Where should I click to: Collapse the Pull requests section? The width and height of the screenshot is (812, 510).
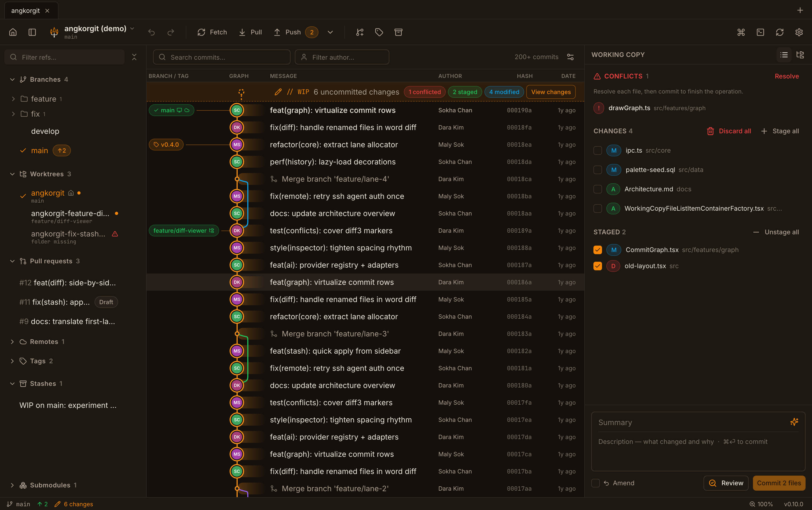click(12, 261)
